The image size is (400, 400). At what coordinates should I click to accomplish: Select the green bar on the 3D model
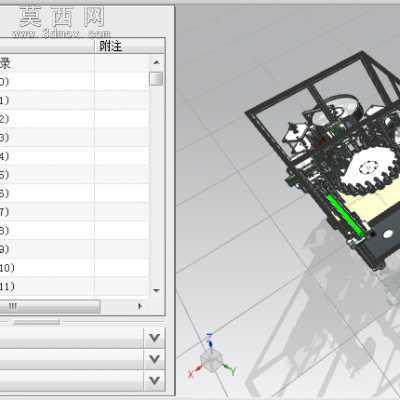(346, 216)
